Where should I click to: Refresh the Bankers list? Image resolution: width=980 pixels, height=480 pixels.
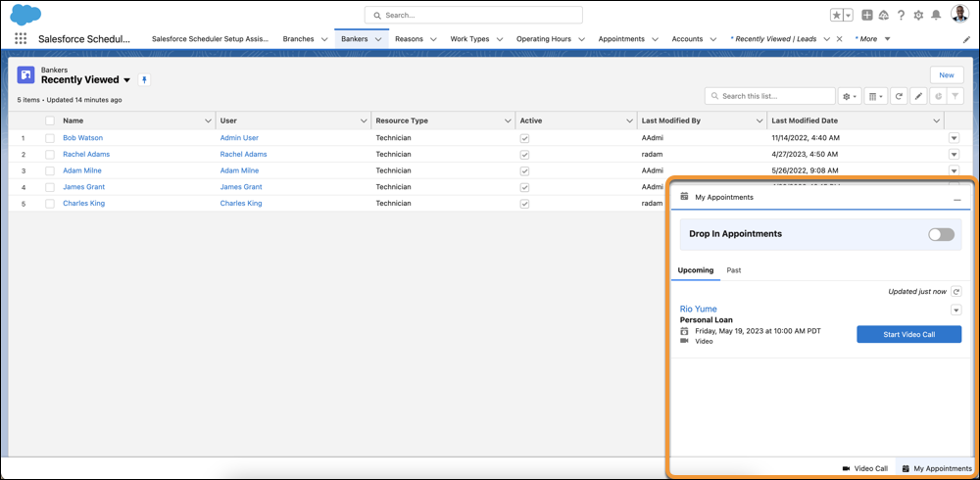pyautogui.click(x=899, y=96)
